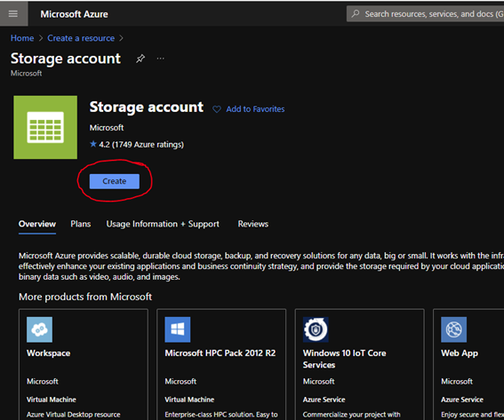
Task: Open Microsoft HPC Pack 2012 R2 title
Action: coord(220,353)
